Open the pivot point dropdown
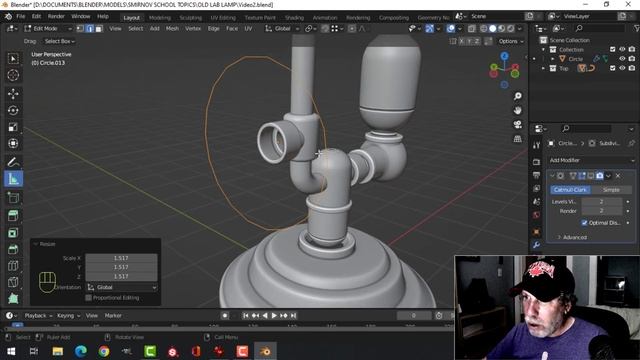Image resolution: width=640 pixels, height=360 pixels. click(311, 29)
